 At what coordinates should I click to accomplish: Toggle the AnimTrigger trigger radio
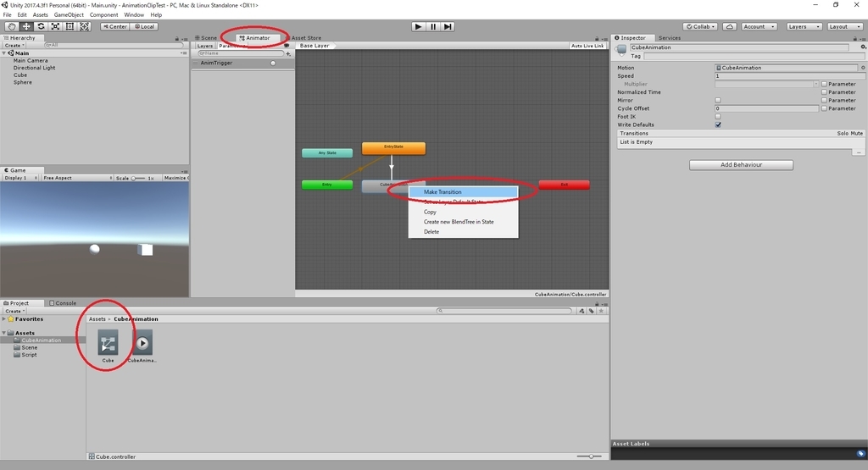(x=273, y=63)
